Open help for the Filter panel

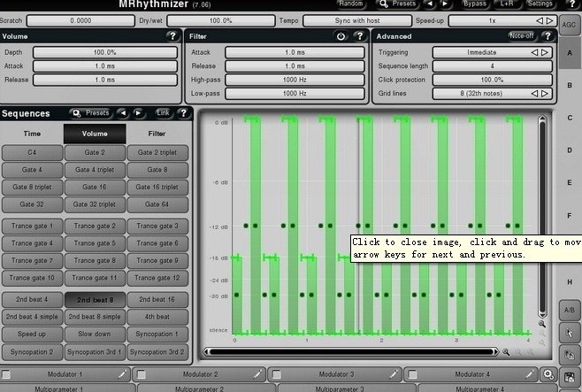(359, 36)
